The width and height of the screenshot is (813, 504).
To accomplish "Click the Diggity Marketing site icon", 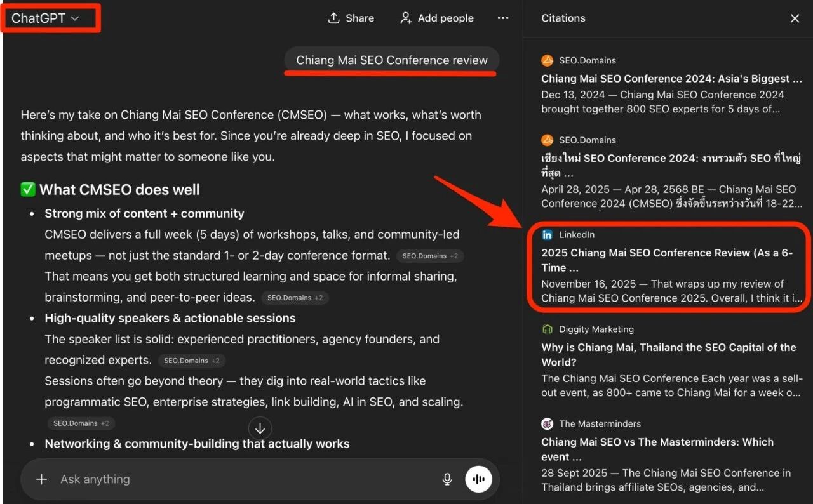I will 547,329.
